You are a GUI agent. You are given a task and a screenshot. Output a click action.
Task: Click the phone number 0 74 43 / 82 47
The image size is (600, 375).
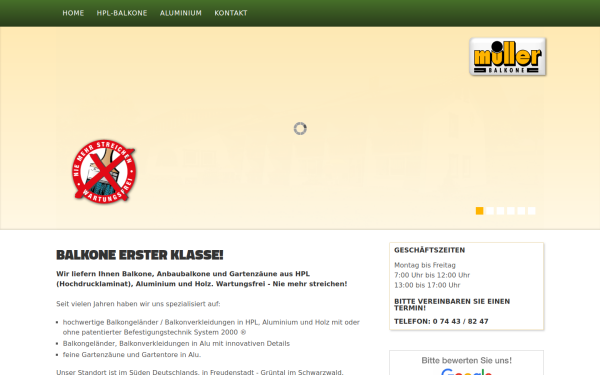point(460,321)
